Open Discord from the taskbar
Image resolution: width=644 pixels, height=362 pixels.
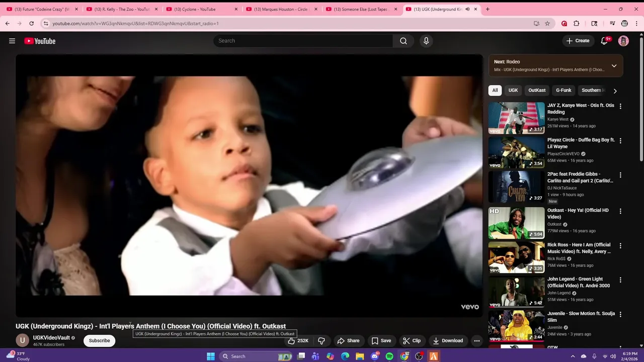coord(375,356)
